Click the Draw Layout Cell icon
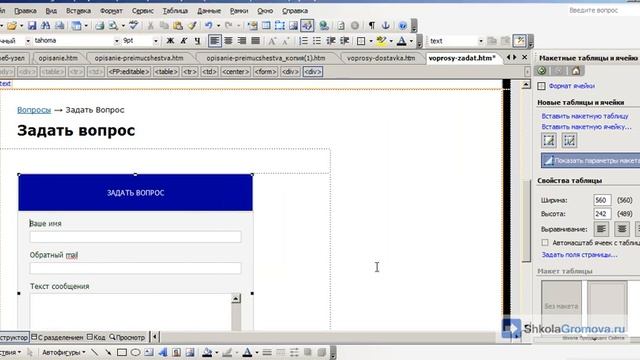Viewport: 640px width, 360px height. 569,141
